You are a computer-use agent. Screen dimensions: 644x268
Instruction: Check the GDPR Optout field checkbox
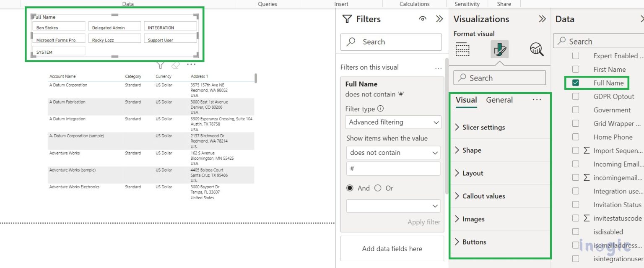pyautogui.click(x=575, y=96)
